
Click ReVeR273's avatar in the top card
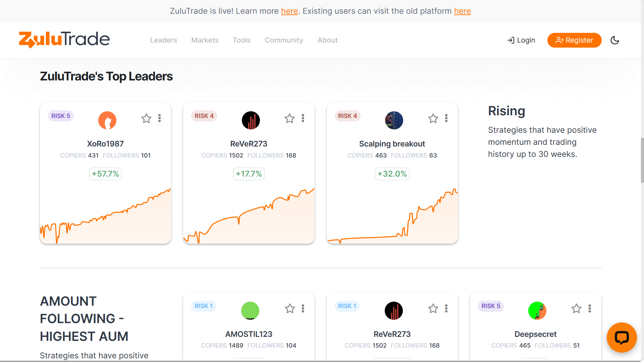pos(251,120)
